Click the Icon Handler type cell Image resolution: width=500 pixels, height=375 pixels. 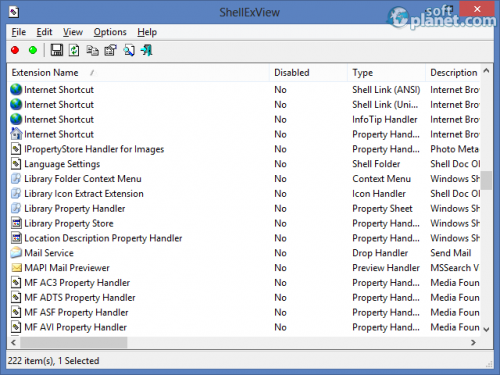coord(379,193)
